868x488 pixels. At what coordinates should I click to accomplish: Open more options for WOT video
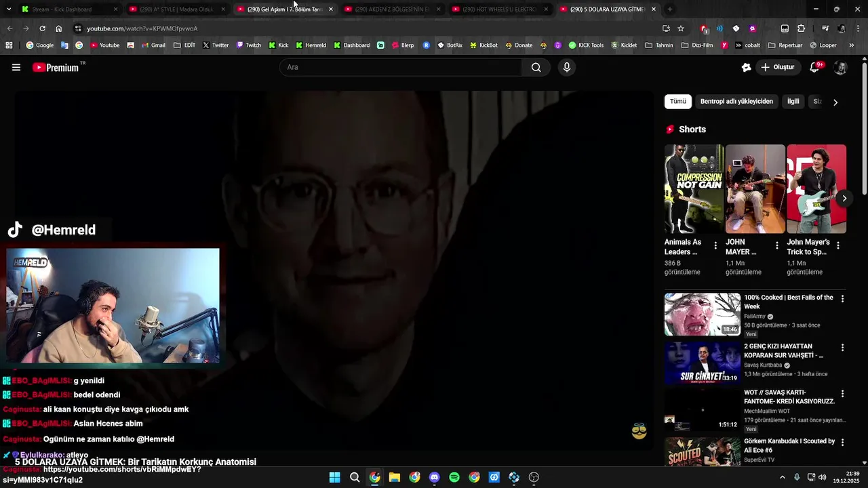coord(843,394)
